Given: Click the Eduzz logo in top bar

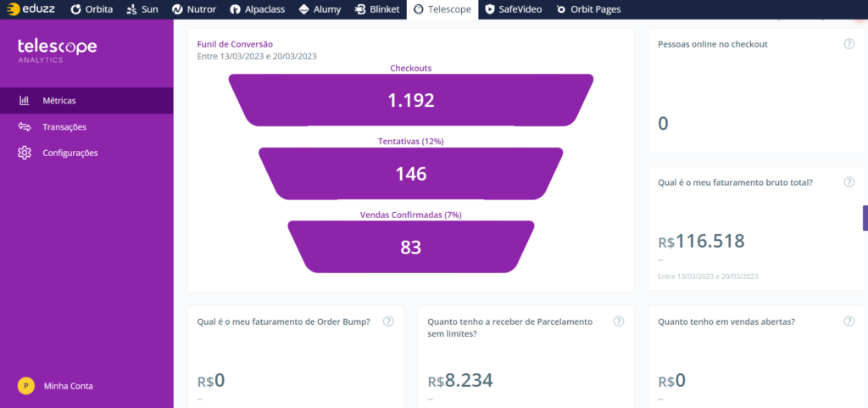Looking at the screenshot, I should pyautogui.click(x=31, y=9).
